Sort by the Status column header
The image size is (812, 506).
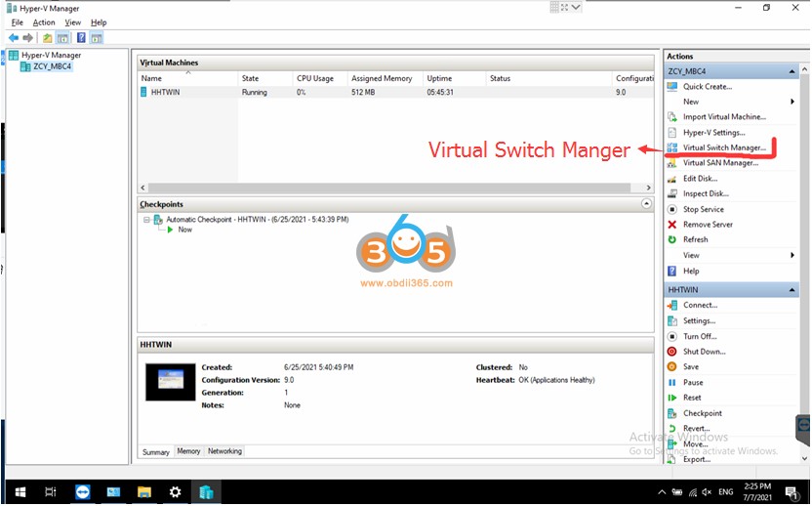coord(548,78)
